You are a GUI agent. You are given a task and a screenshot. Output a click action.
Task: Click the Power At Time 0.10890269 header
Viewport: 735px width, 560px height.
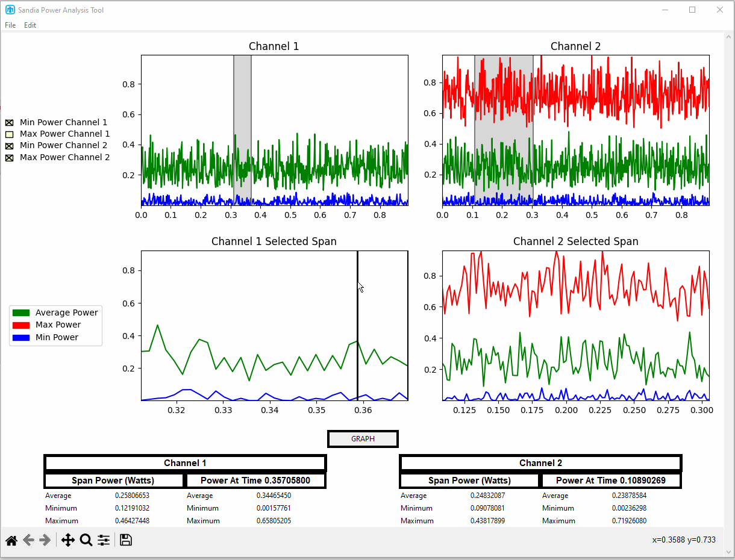(x=611, y=481)
